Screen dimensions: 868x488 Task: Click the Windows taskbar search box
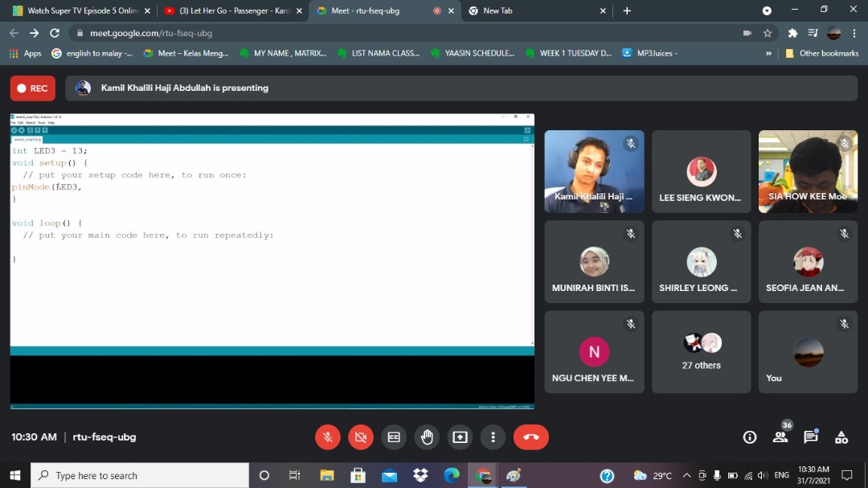[x=141, y=476]
